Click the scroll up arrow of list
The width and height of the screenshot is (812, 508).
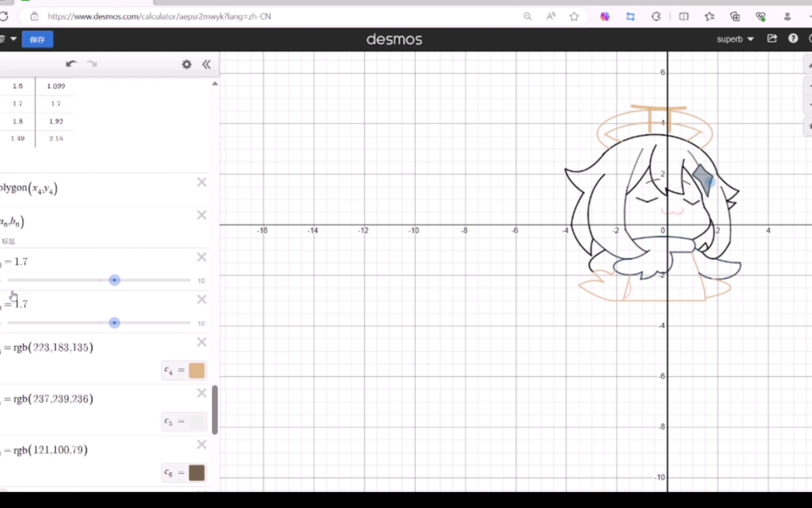click(215, 84)
